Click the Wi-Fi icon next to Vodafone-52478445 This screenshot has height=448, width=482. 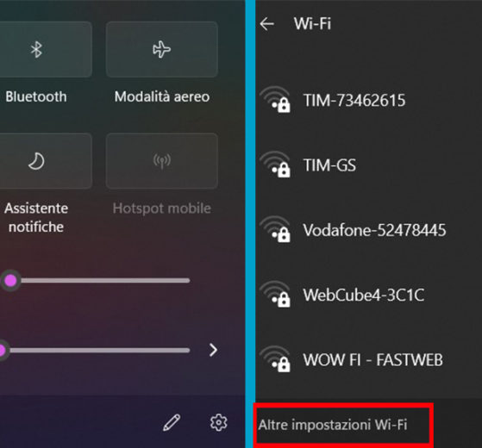275,230
